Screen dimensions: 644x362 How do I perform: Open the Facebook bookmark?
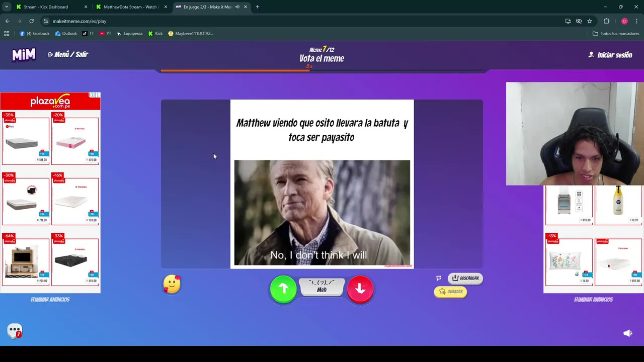click(34, 34)
